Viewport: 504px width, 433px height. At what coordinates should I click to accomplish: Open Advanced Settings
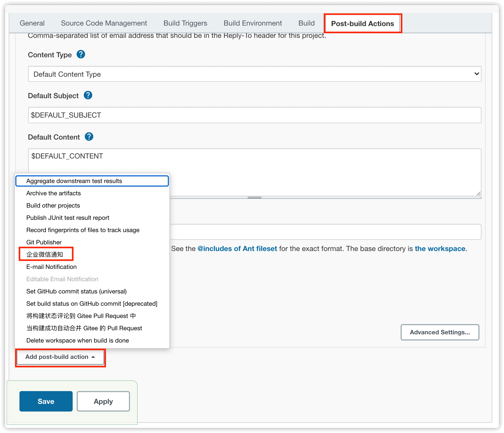point(440,332)
